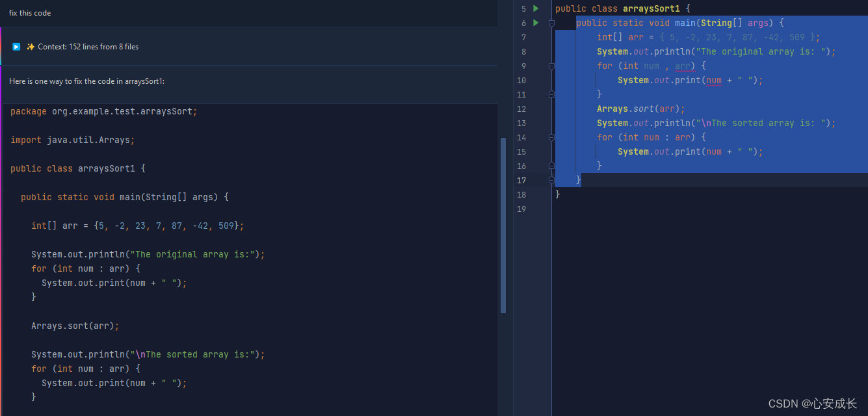
Task: Expand the folded region marker at line 11
Action: (x=551, y=94)
